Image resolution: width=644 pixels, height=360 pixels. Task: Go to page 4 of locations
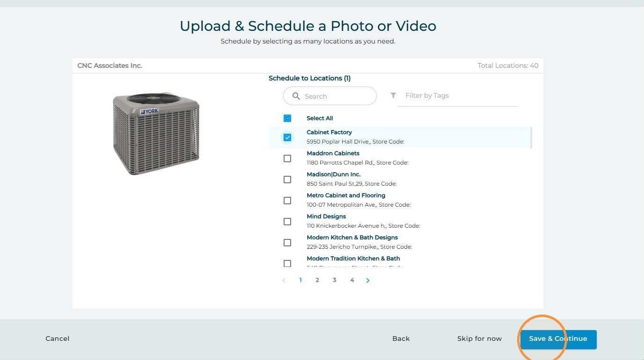(352, 280)
